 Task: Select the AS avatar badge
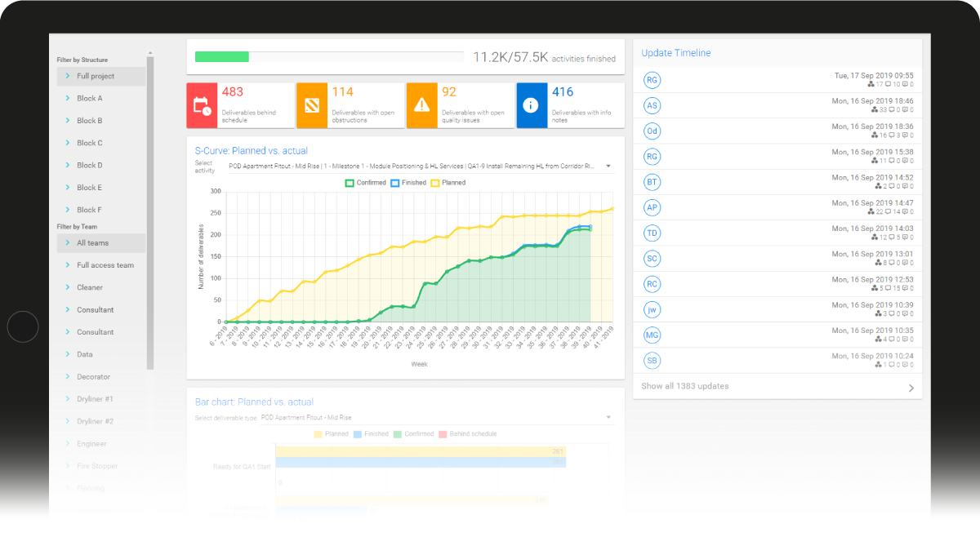coord(652,105)
